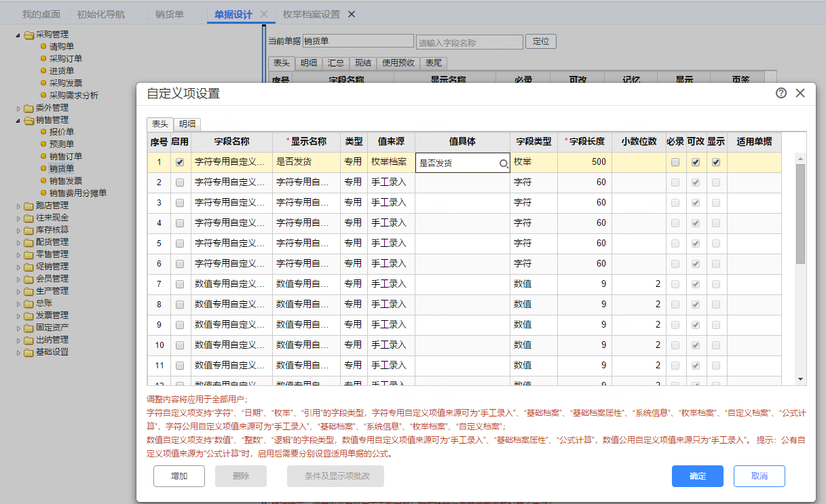Click the 委外管理 folder icon
826x504 pixels.
coord(29,108)
